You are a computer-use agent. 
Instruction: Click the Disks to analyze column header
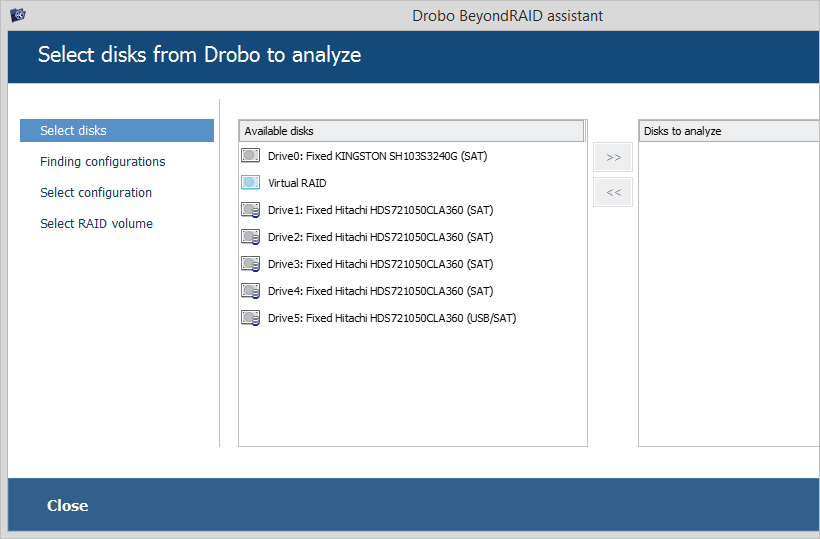coord(730,131)
